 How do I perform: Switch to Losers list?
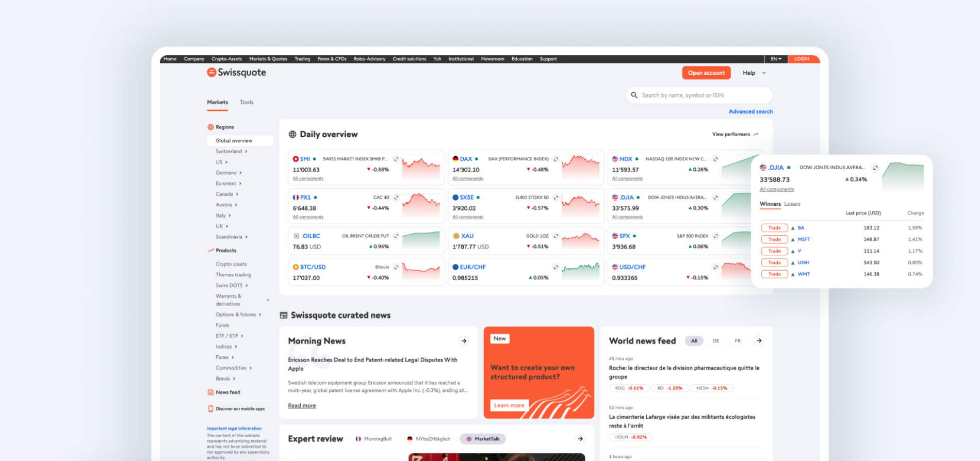tap(792, 204)
